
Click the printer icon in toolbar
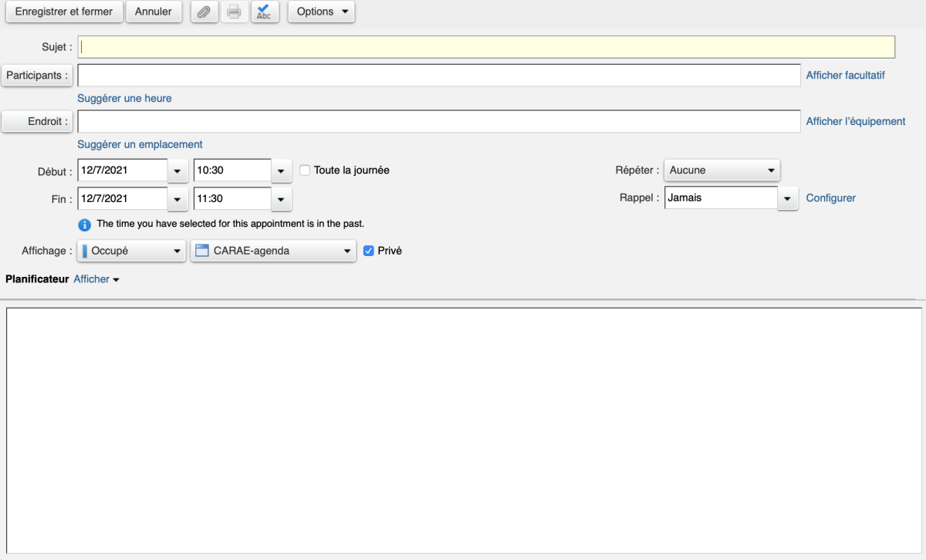point(235,12)
